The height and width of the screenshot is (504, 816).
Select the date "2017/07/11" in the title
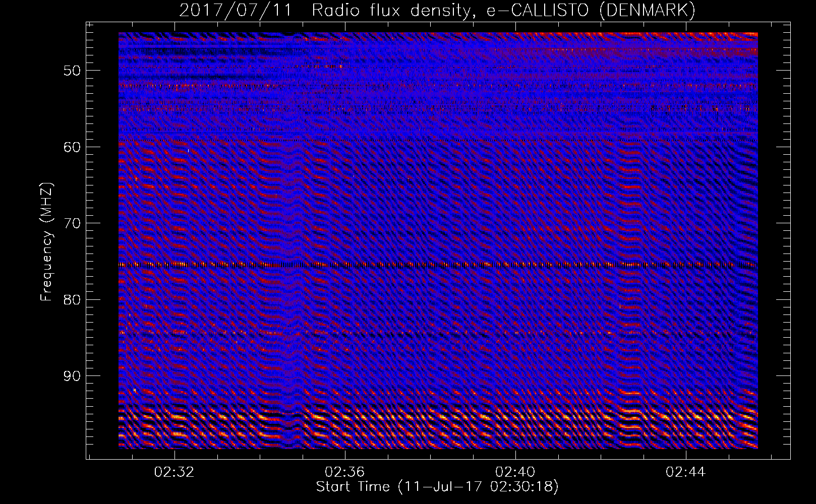236,11
